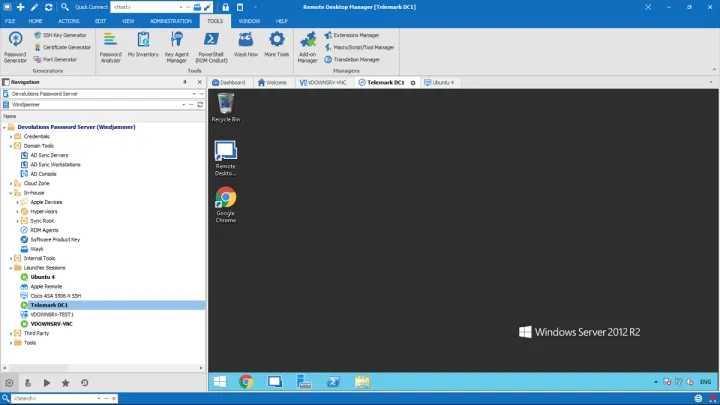Click the PowerShell (RDM CmdLet) icon
Screen dimensions: 720x405
click(x=211, y=45)
